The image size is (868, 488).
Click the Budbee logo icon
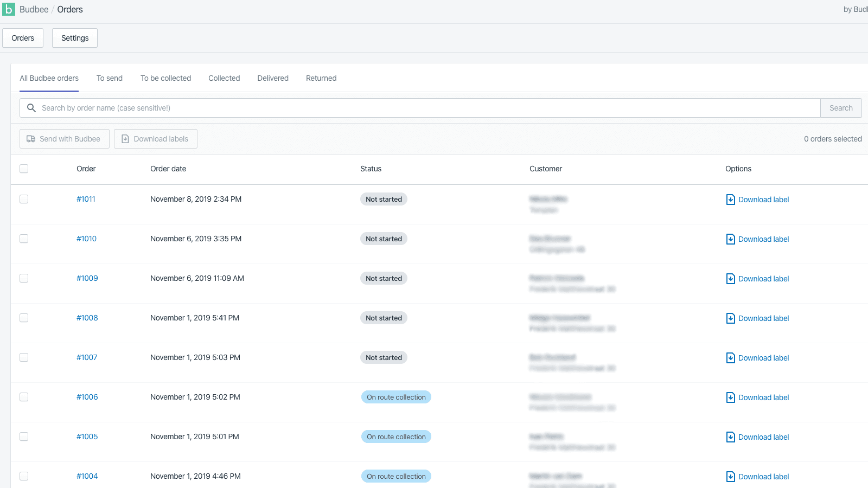point(9,9)
